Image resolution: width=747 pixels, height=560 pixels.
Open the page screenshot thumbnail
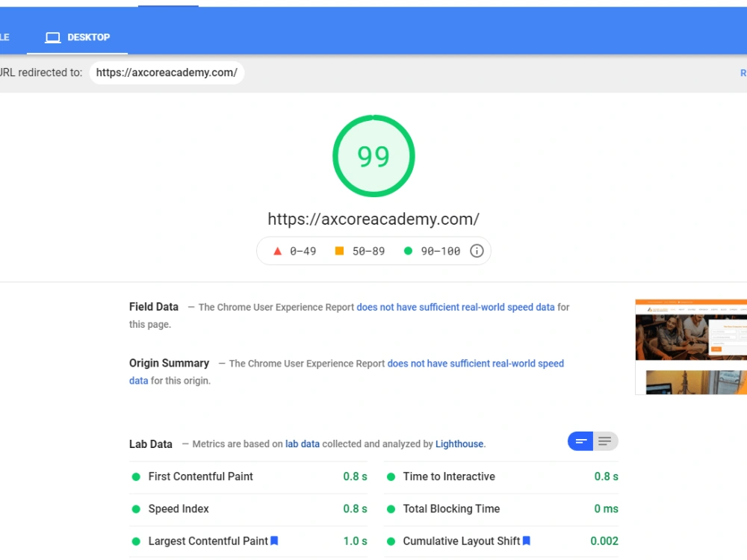(x=691, y=346)
